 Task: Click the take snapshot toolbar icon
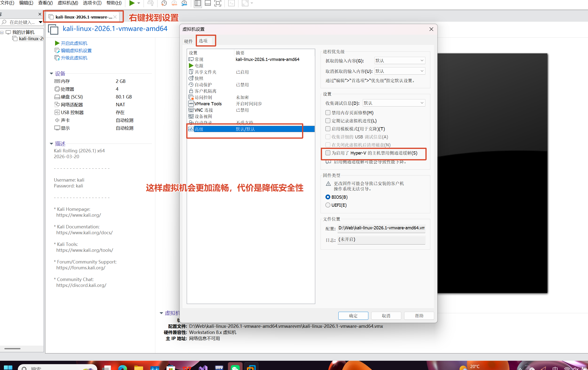point(164,3)
